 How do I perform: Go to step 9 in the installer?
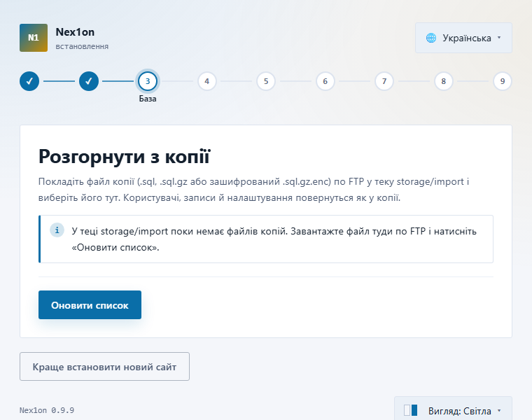coord(503,81)
